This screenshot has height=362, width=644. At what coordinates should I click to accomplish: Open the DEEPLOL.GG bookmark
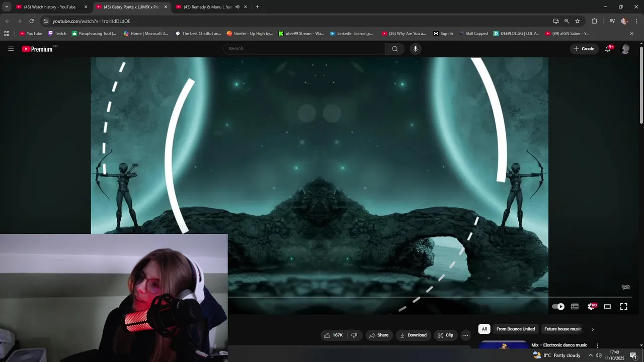pyautogui.click(x=517, y=34)
